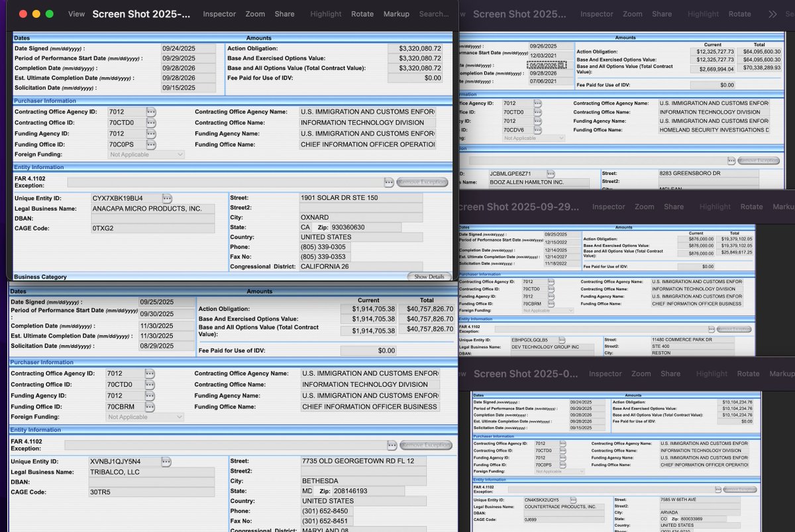Viewport: 795px width, 532px height.
Task: Select DEV TECHNOLOGY GROUP INC name
Action: point(552,347)
